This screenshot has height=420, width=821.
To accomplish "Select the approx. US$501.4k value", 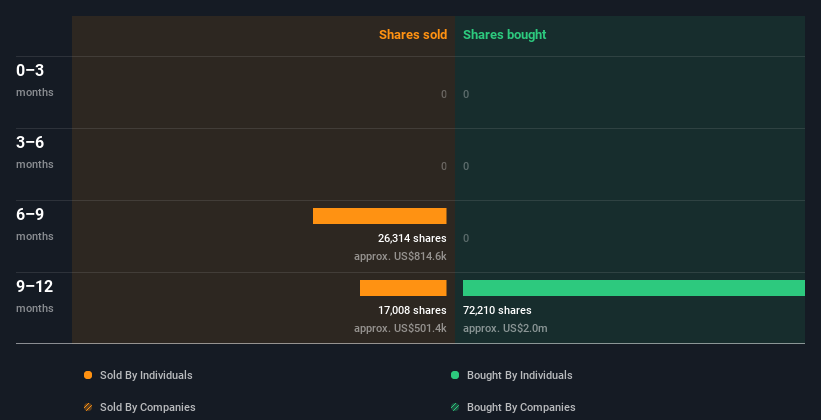I will pyautogui.click(x=400, y=328).
